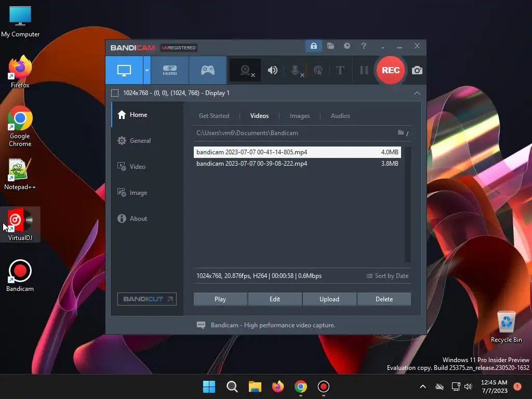532x399 pixels.
Task: Open the Sort by Date dropdown
Action: pos(388,276)
